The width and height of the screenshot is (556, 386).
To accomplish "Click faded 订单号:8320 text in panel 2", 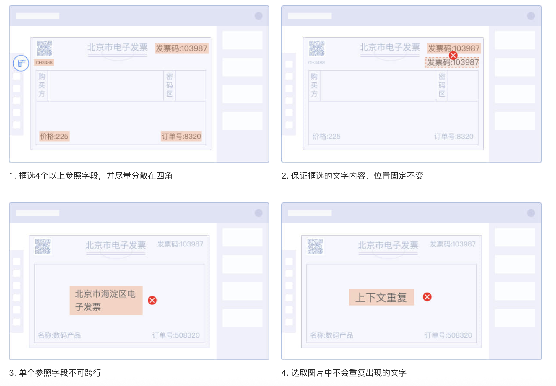I will point(454,136).
